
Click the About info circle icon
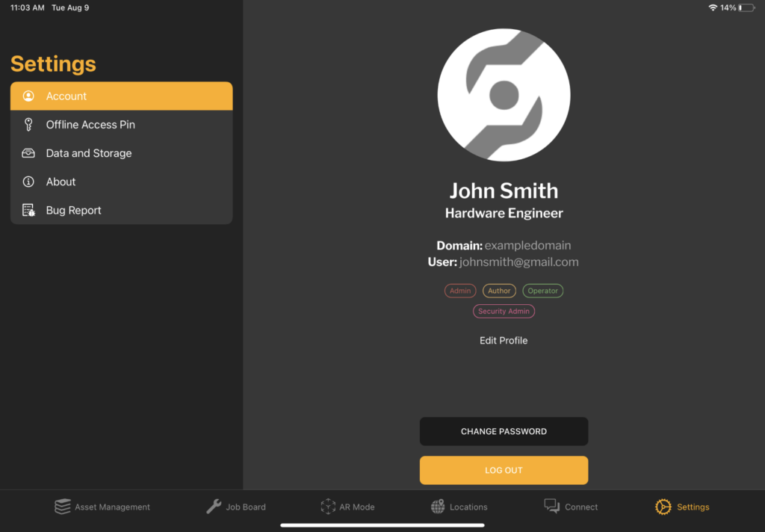28,182
